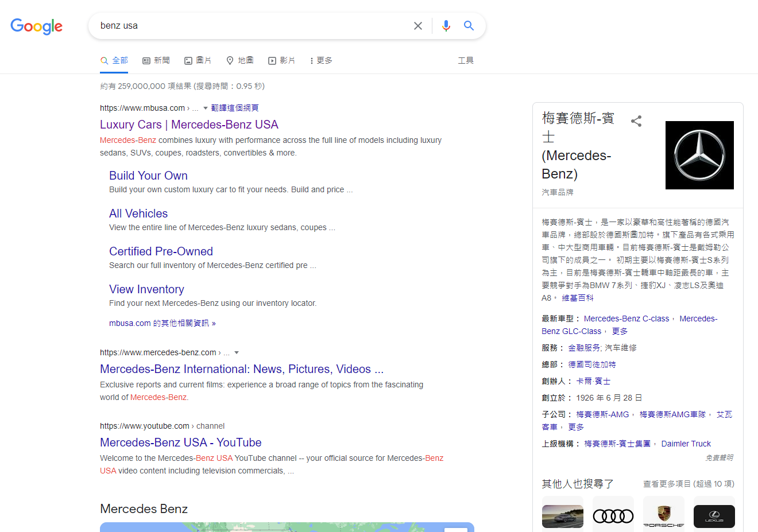
Task: Open the 工具 search tools
Action: pos(466,60)
